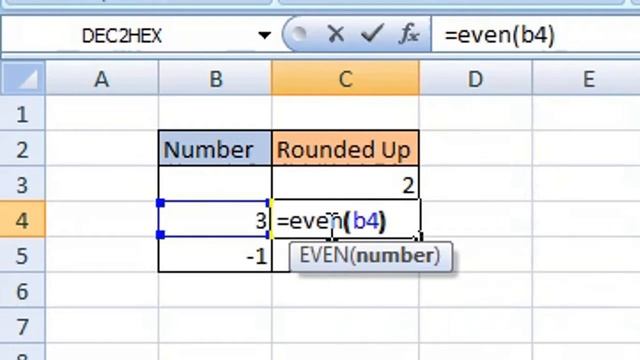The height and width of the screenshot is (360, 640).
Task: Select row 7 header
Action: (22, 326)
